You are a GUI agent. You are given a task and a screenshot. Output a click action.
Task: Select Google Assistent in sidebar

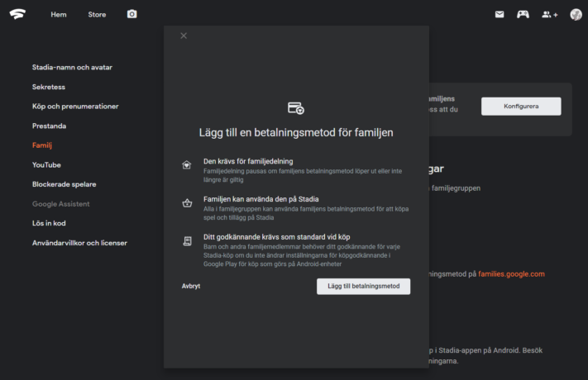point(60,204)
